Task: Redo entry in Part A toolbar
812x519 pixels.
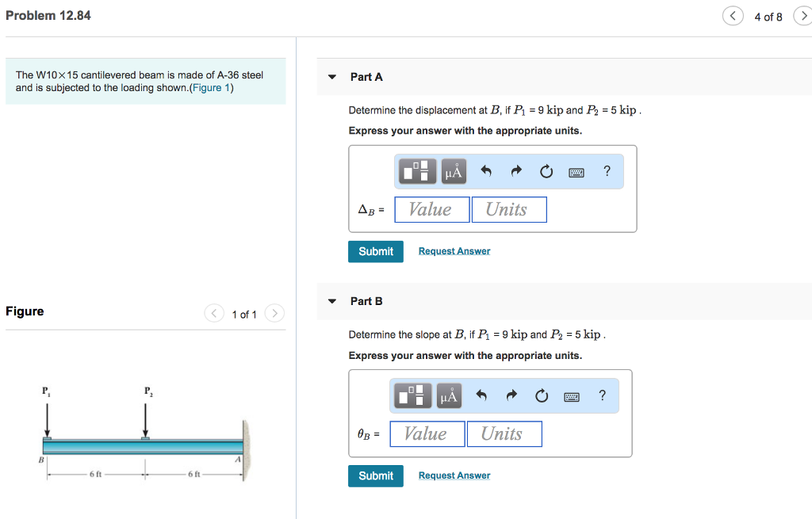Action: point(515,171)
